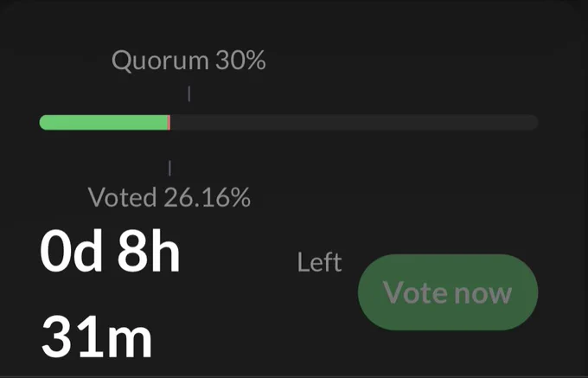Image resolution: width=588 pixels, height=378 pixels.
Task: Click the 0d days value in countdown
Action: pyautogui.click(x=71, y=251)
